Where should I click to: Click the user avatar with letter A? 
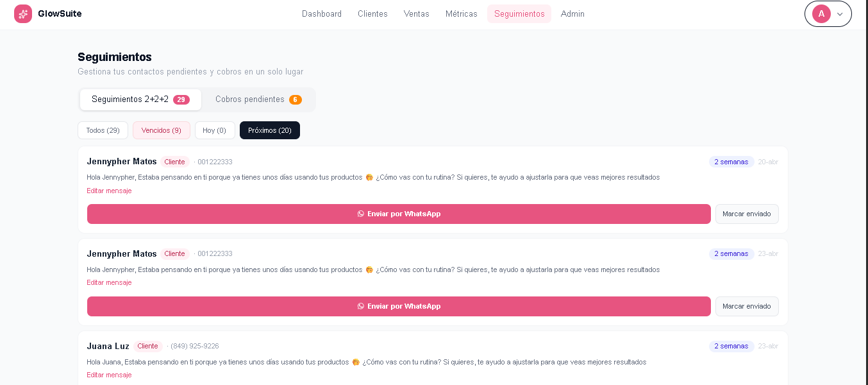(821, 13)
